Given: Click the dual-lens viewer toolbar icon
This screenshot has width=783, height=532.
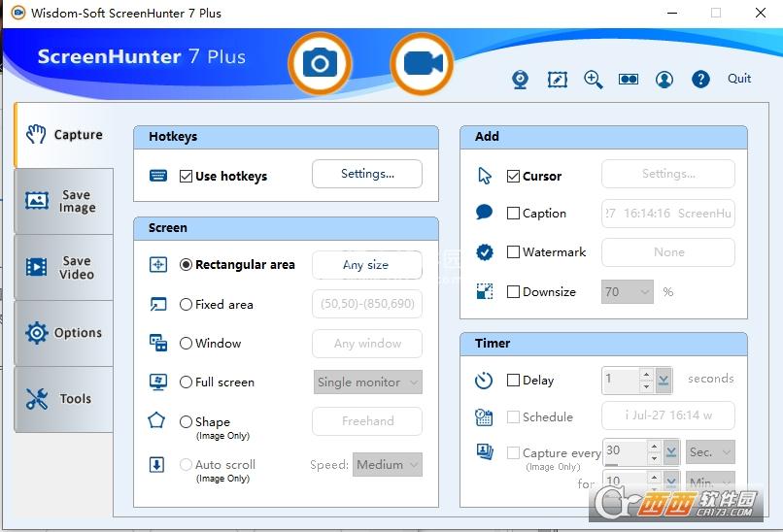Looking at the screenshot, I should click(629, 80).
